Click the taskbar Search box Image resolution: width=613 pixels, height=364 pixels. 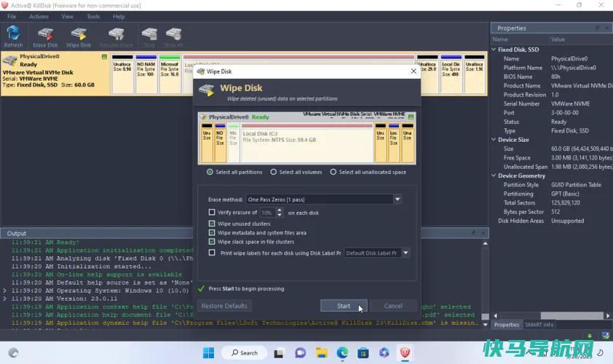pos(245,352)
